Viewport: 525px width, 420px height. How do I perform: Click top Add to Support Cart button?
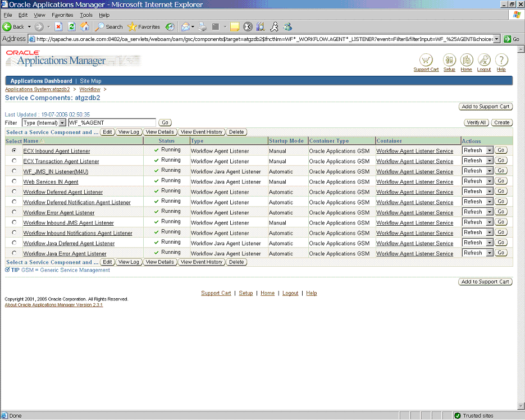coord(486,107)
